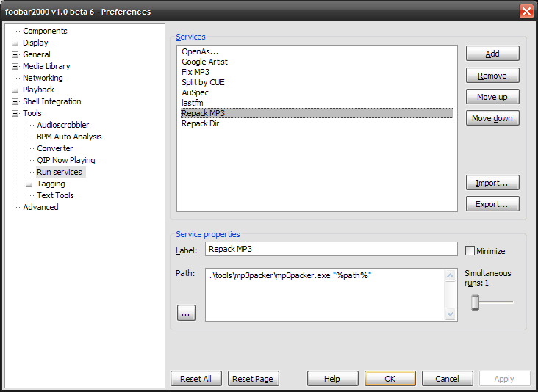Expand the Media Library node
Viewport: 538px width, 392px height.
[x=15, y=67]
